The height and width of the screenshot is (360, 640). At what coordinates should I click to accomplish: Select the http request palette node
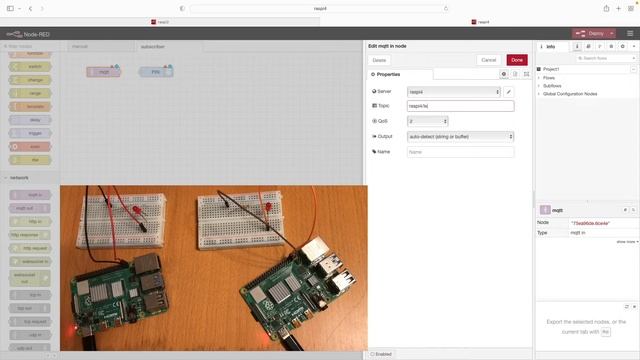31,248
